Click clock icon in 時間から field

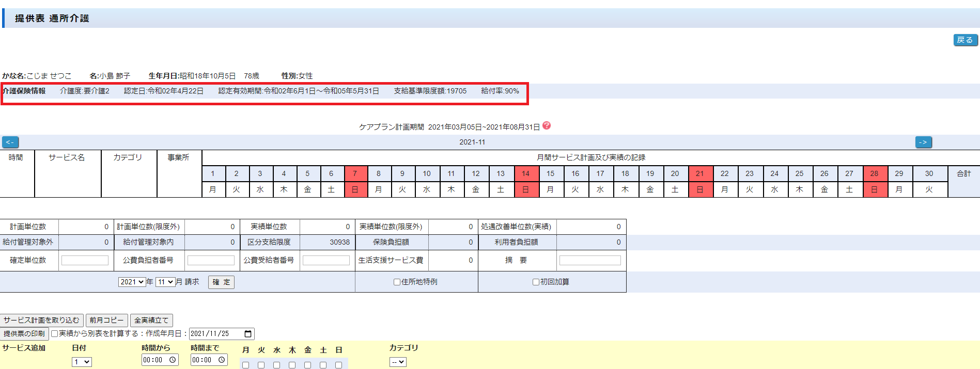[x=173, y=360]
